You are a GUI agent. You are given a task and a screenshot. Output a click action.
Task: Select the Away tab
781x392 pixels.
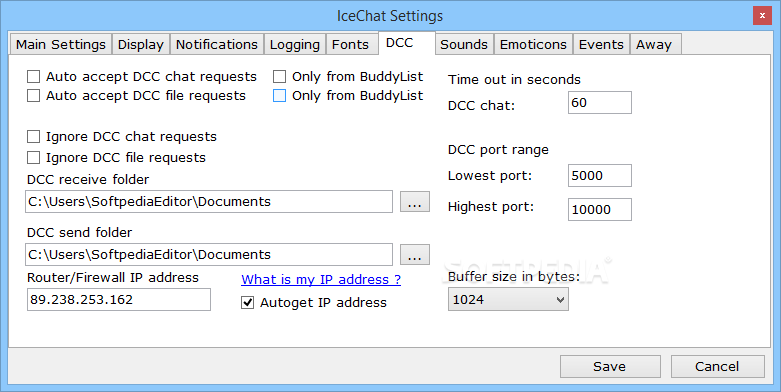click(655, 44)
